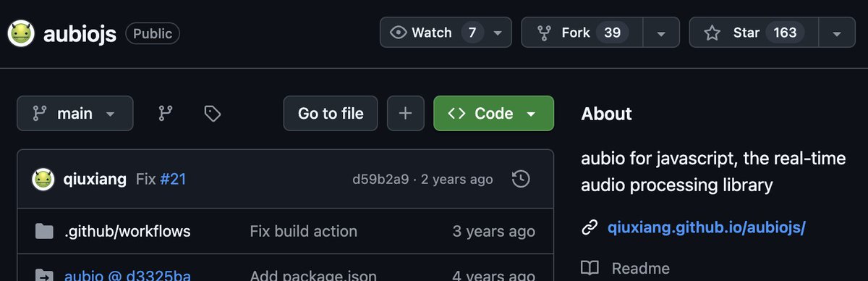
Task: Click the star count 163
Action: [x=785, y=33]
